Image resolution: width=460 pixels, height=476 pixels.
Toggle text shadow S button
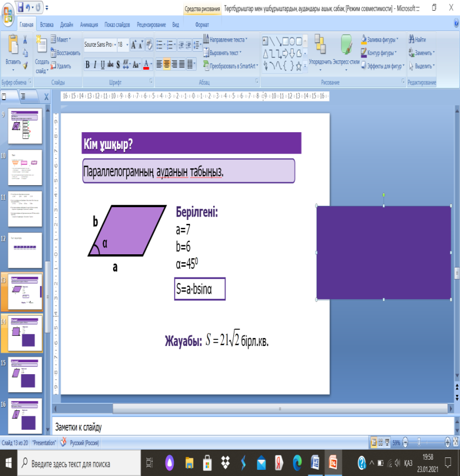click(118, 65)
